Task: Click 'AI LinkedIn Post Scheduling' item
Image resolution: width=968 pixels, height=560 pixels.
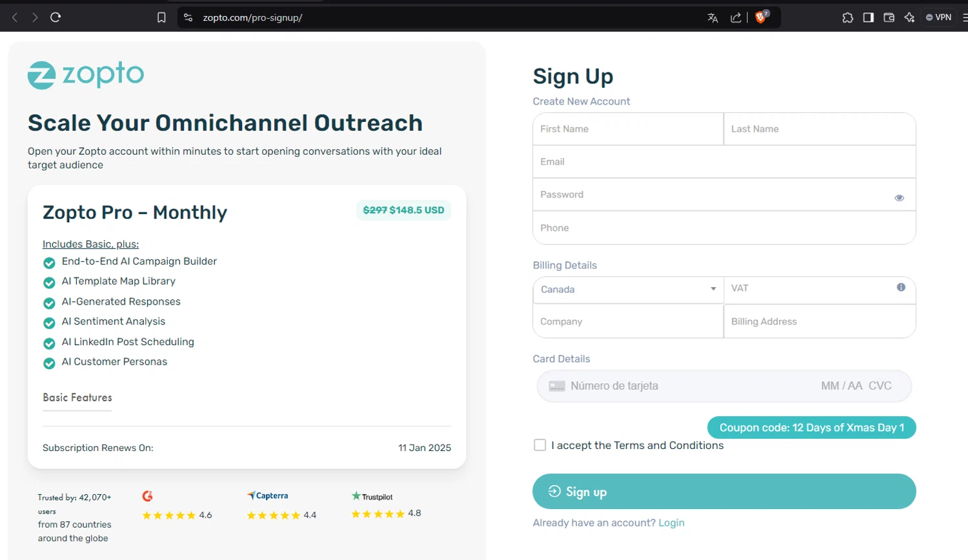Action: click(x=128, y=342)
